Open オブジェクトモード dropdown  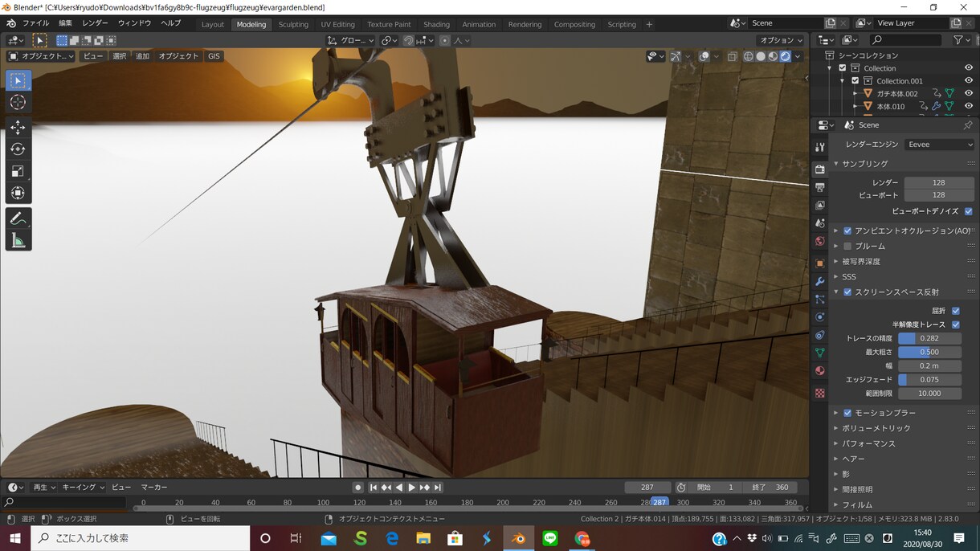(41, 56)
